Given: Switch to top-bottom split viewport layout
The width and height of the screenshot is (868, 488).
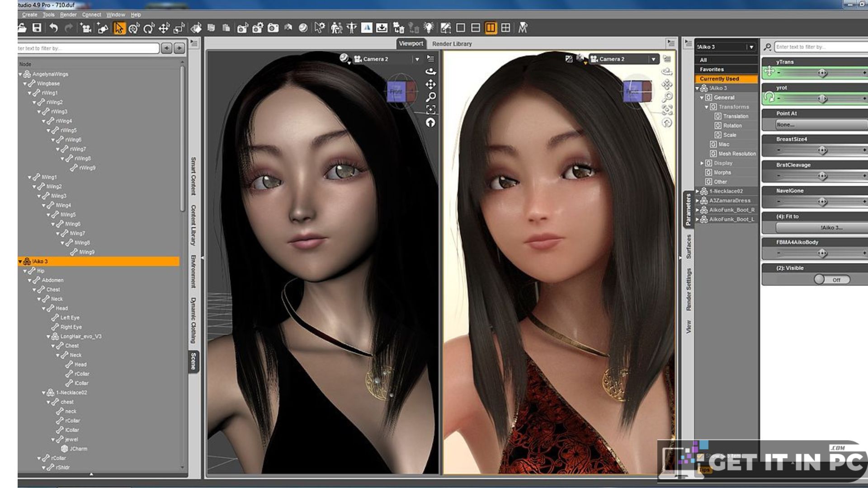Looking at the screenshot, I should tap(475, 28).
